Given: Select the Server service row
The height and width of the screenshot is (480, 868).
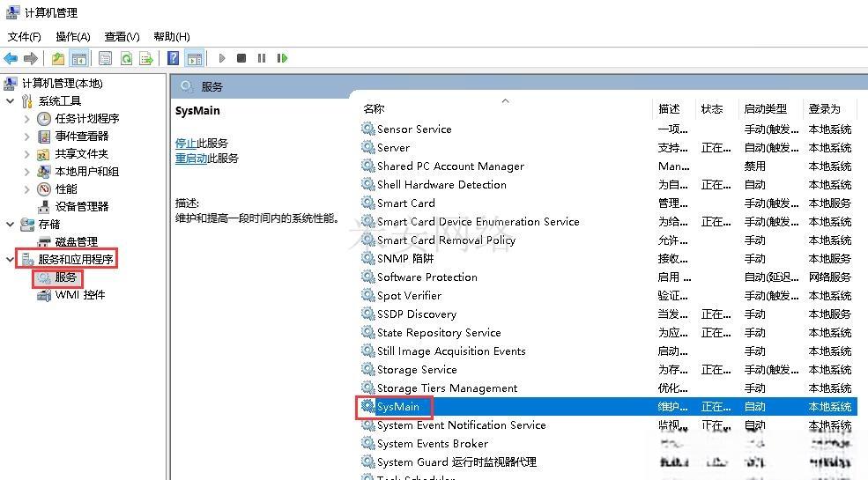Looking at the screenshot, I should (608, 148).
